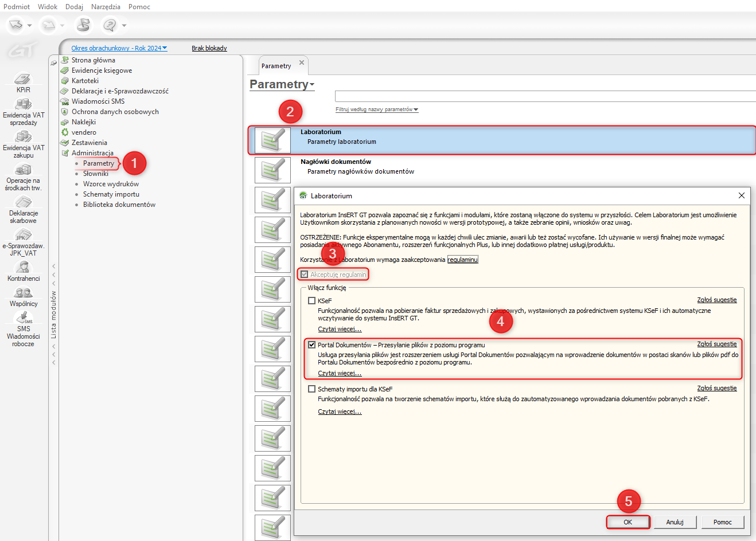Select vendero in the tree
756x541 pixels.
[84, 132]
